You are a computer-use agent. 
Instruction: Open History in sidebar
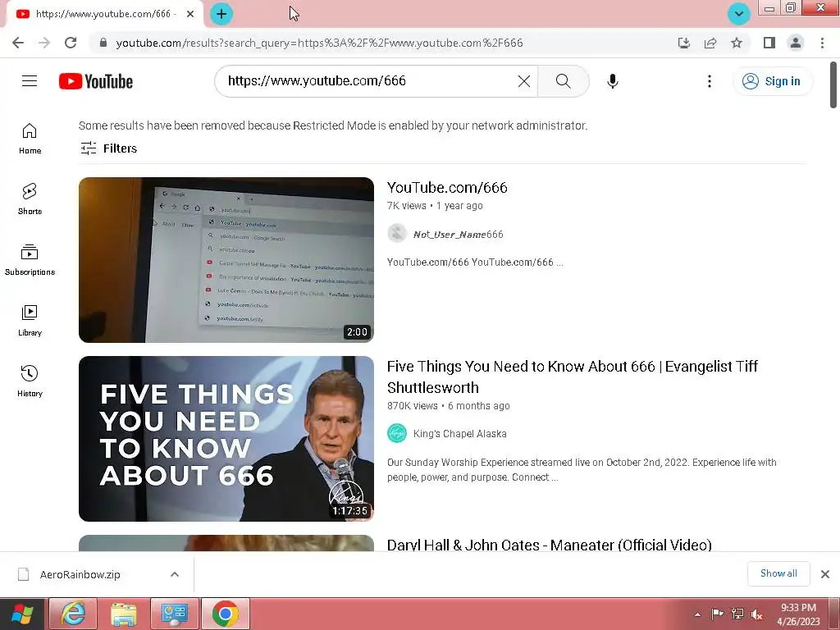coord(30,381)
